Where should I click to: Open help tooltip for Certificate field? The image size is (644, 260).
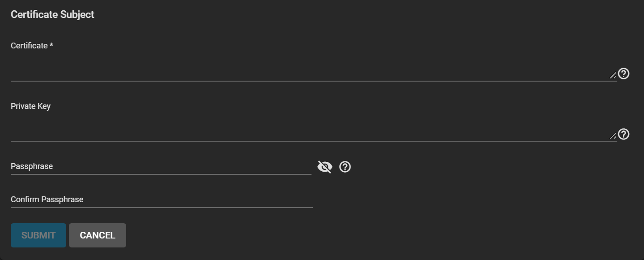click(x=623, y=74)
